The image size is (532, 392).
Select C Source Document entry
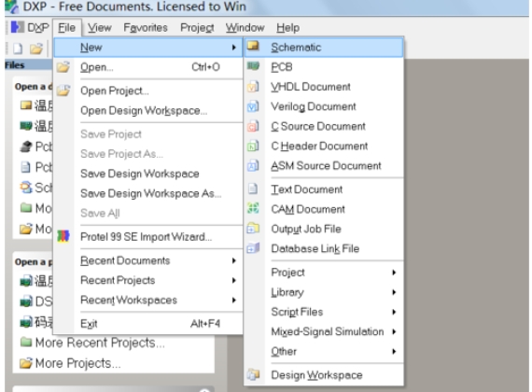(x=324, y=126)
